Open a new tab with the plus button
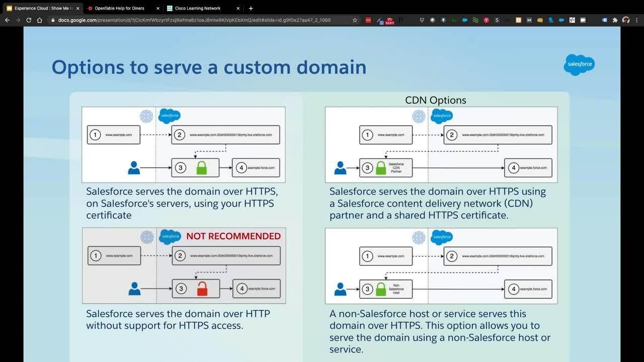 point(251,8)
